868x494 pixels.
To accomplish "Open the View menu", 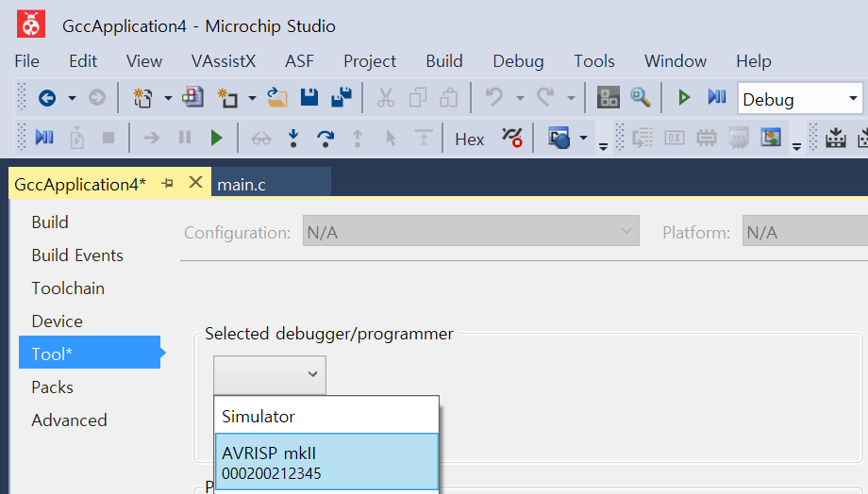I will [144, 61].
